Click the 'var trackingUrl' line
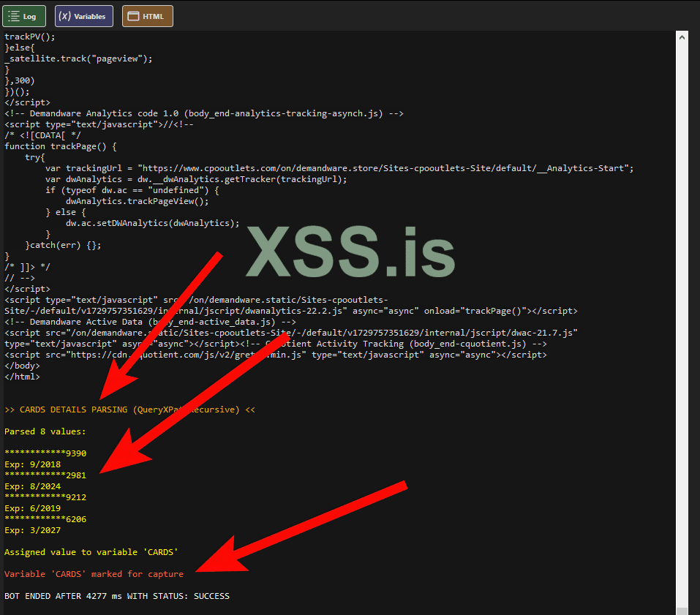 (339, 168)
